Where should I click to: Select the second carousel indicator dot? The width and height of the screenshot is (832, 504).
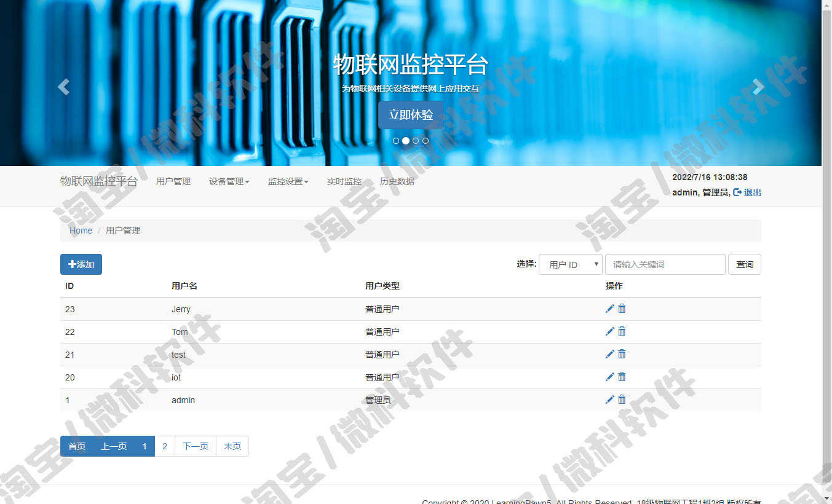point(406,141)
